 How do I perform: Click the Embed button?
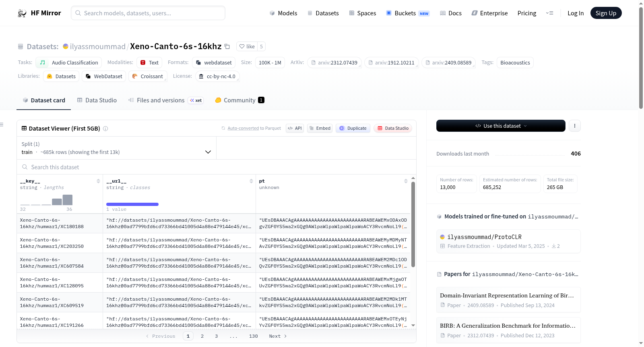coord(320,128)
